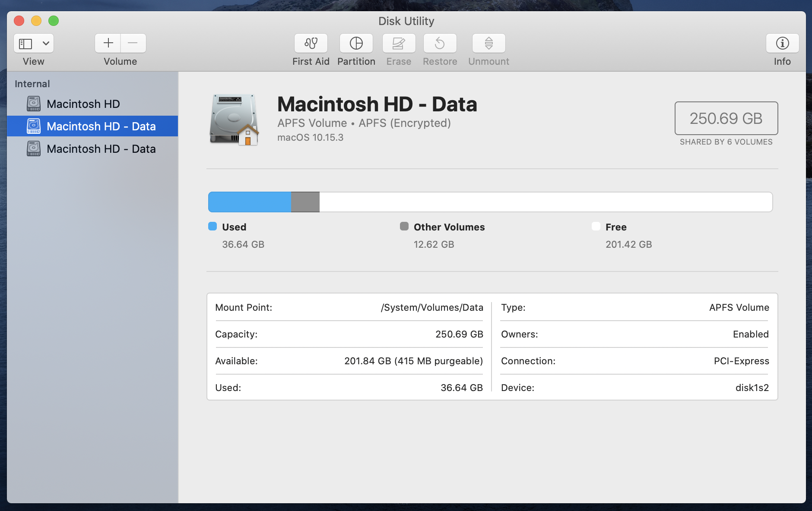The height and width of the screenshot is (511, 812).
Task: Click the Disk Utility window title
Action: (x=406, y=21)
